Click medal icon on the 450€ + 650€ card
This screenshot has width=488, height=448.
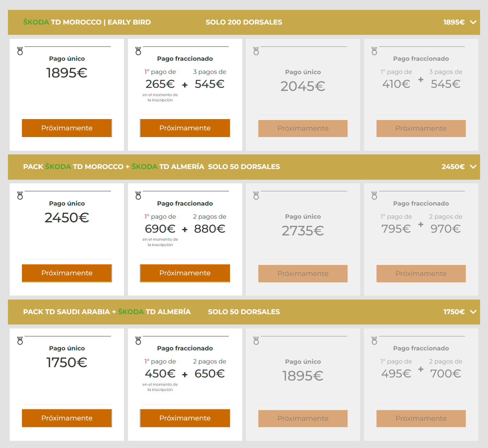pos(138,340)
